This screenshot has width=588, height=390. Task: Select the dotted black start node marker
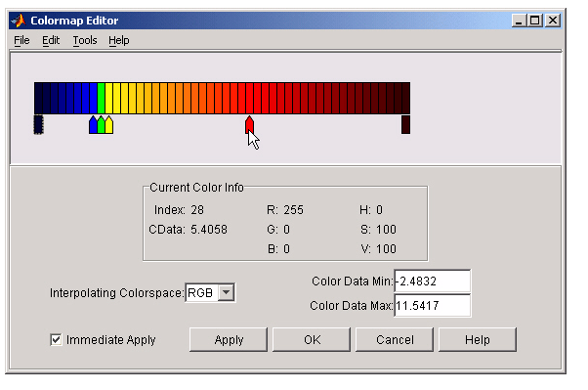point(38,124)
